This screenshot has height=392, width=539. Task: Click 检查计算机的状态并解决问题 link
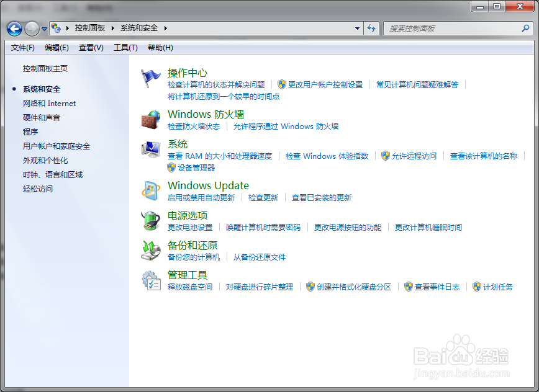pyautogui.click(x=216, y=85)
